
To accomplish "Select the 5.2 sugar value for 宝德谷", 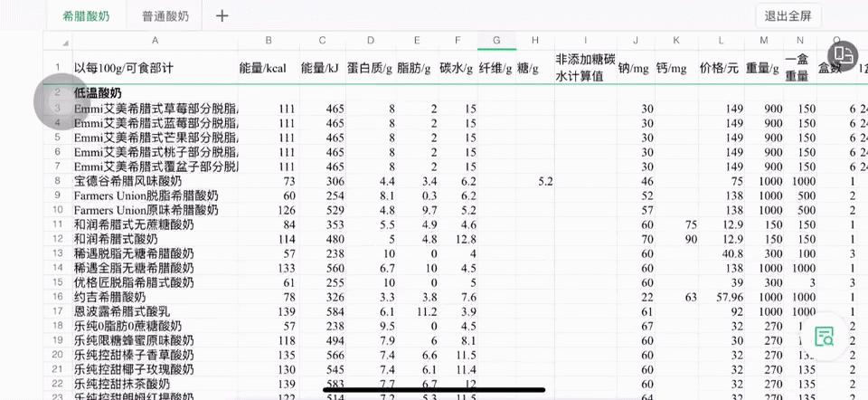I will pyautogui.click(x=534, y=181).
